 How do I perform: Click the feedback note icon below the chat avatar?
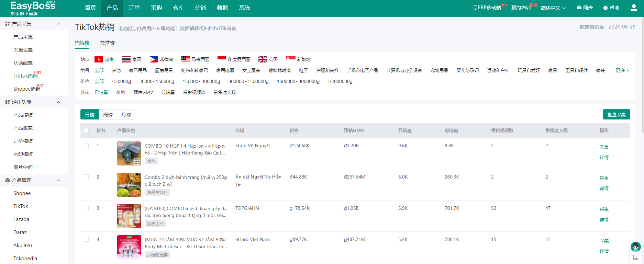coord(636,257)
